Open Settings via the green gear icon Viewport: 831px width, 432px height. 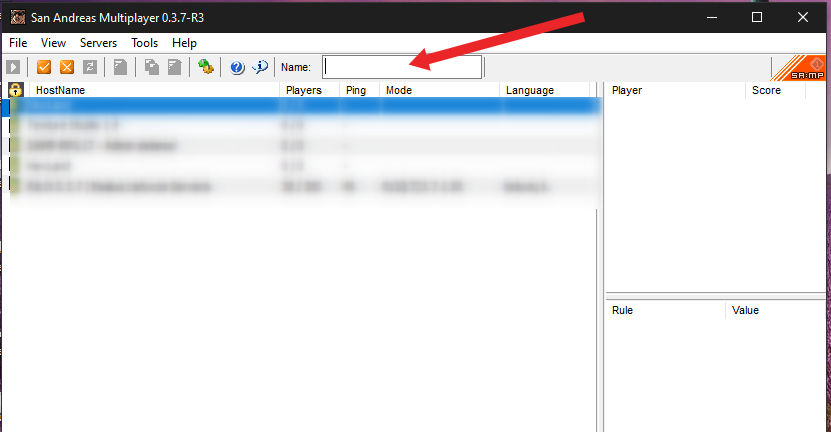pyautogui.click(x=206, y=67)
